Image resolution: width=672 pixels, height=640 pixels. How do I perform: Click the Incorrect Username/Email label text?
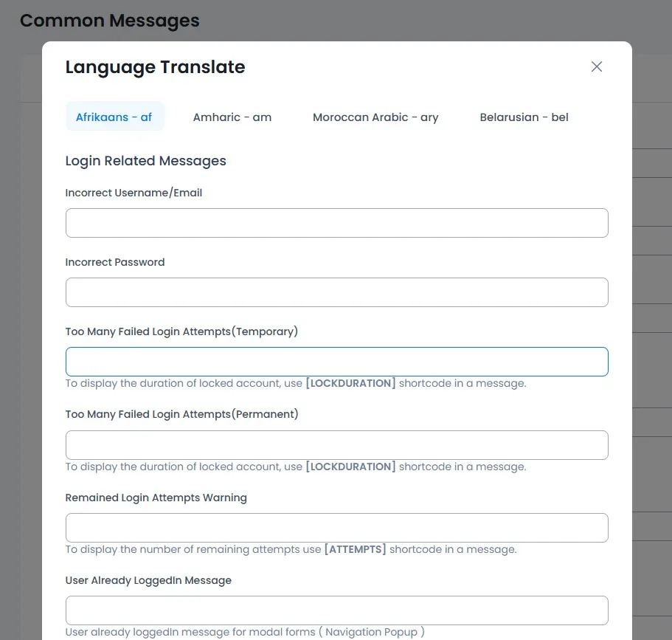134,192
